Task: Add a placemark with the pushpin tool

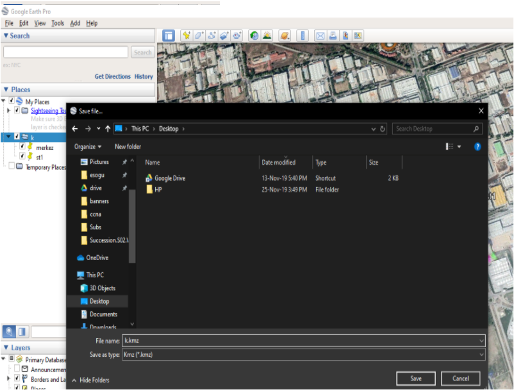Action: click(186, 36)
